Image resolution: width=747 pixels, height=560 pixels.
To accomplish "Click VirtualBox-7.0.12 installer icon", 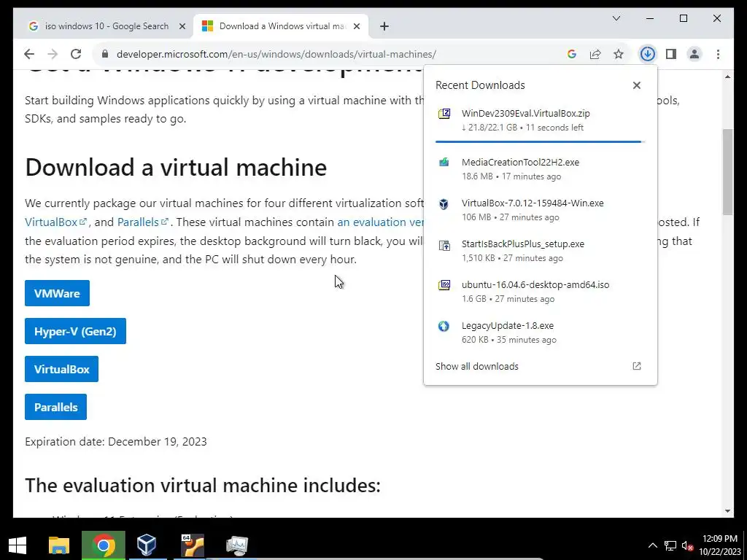I will (x=444, y=204).
